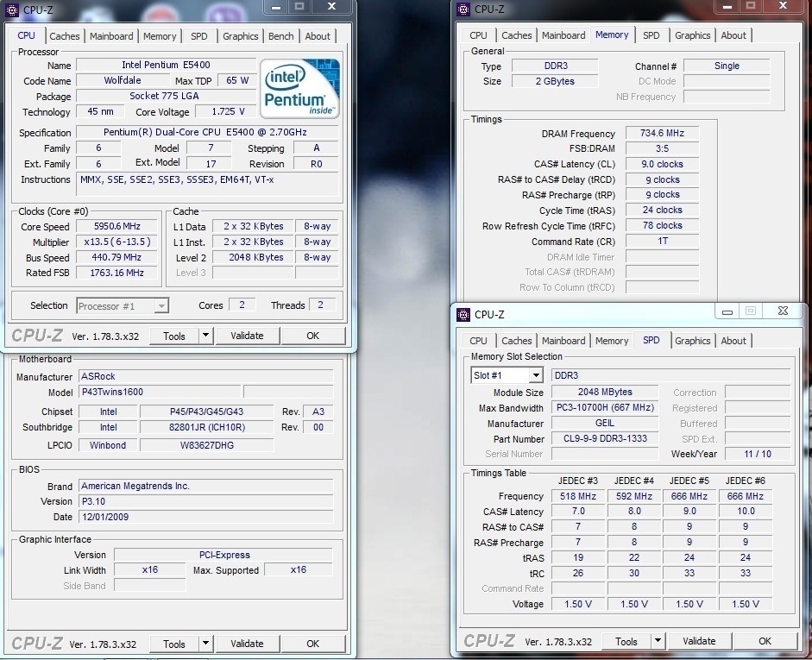The width and height of the screenshot is (812, 660).
Task: Click the BIOS Date field '12/01/2009'
Action: click(205, 517)
